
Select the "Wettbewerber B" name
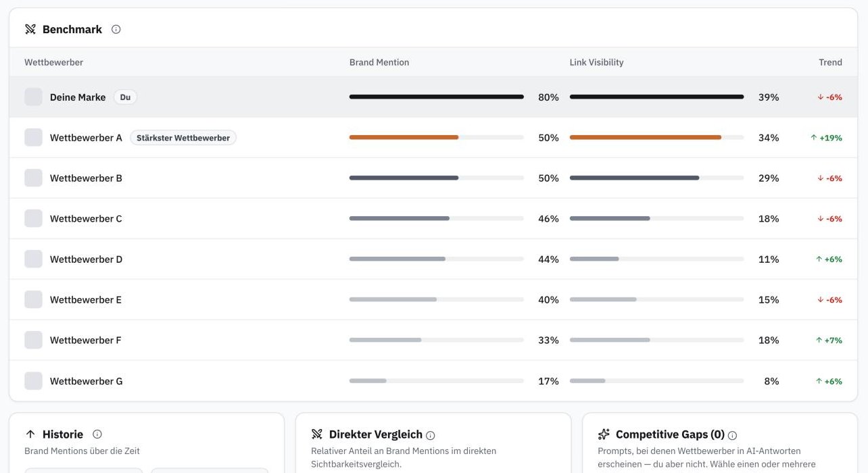[86, 178]
